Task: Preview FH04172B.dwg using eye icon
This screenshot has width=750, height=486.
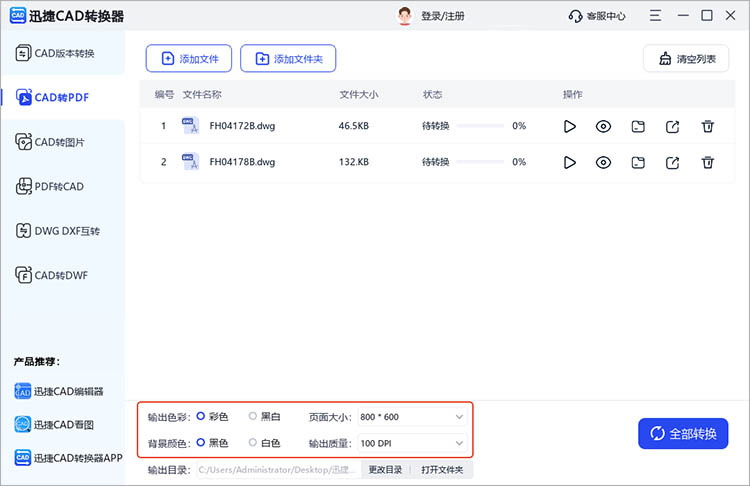Action: (603, 126)
